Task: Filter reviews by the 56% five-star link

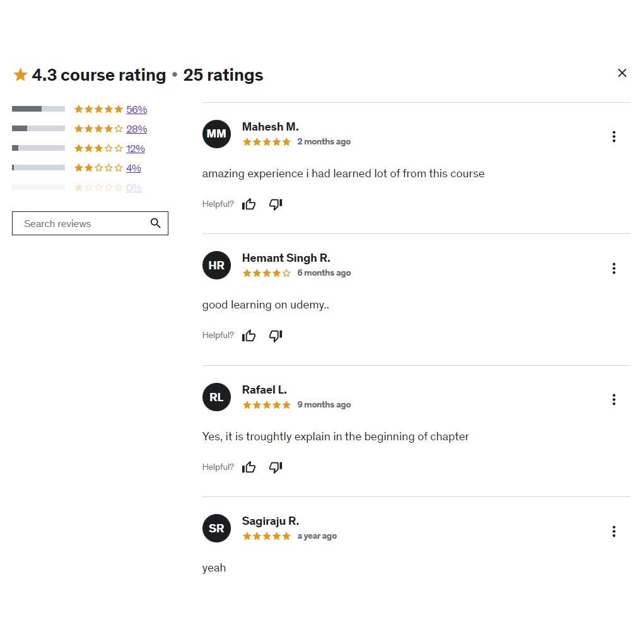Action: pos(136,109)
